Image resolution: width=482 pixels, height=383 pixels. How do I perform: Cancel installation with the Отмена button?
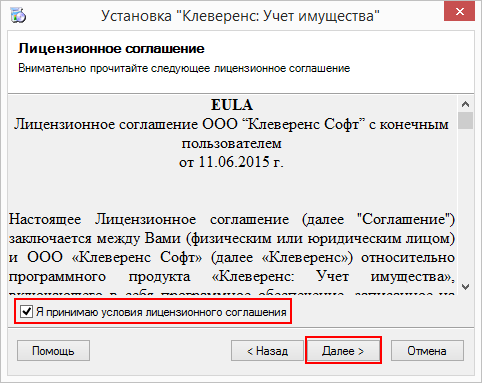427,351
